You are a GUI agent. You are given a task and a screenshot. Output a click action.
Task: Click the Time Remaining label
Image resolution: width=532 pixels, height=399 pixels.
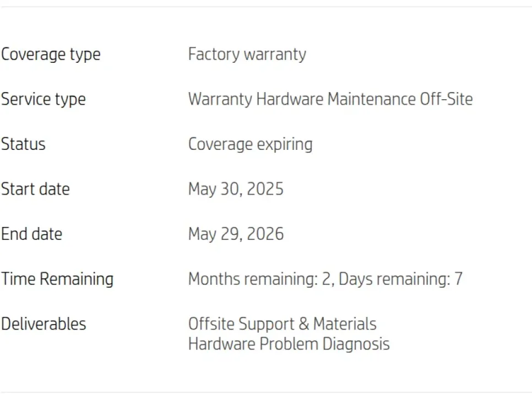[x=57, y=279]
